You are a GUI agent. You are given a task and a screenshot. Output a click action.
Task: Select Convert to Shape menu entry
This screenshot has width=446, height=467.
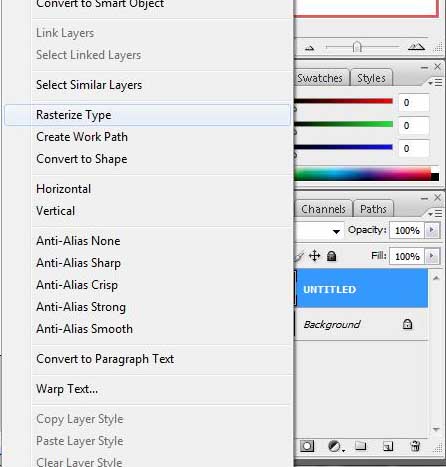pyautogui.click(x=82, y=159)
